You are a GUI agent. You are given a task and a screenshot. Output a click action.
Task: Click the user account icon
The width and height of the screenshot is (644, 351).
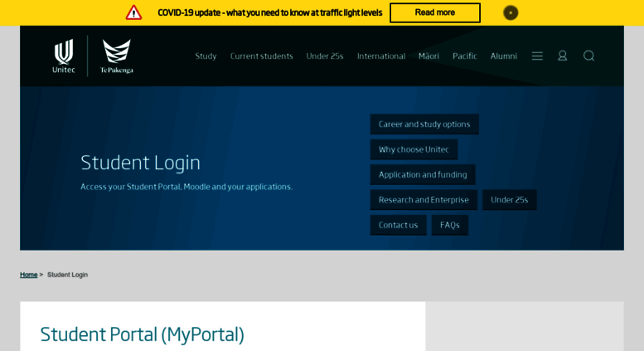pyautogui.click(x=563, y=56)
